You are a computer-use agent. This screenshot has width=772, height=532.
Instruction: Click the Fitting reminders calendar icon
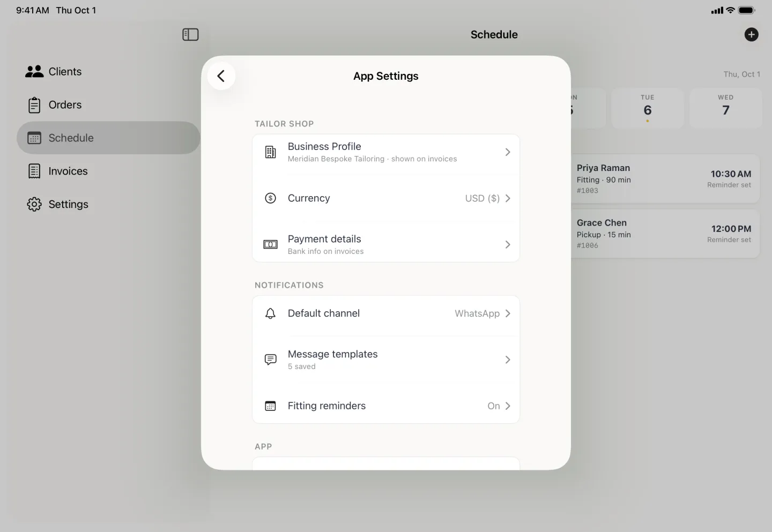tap(271, 406)
